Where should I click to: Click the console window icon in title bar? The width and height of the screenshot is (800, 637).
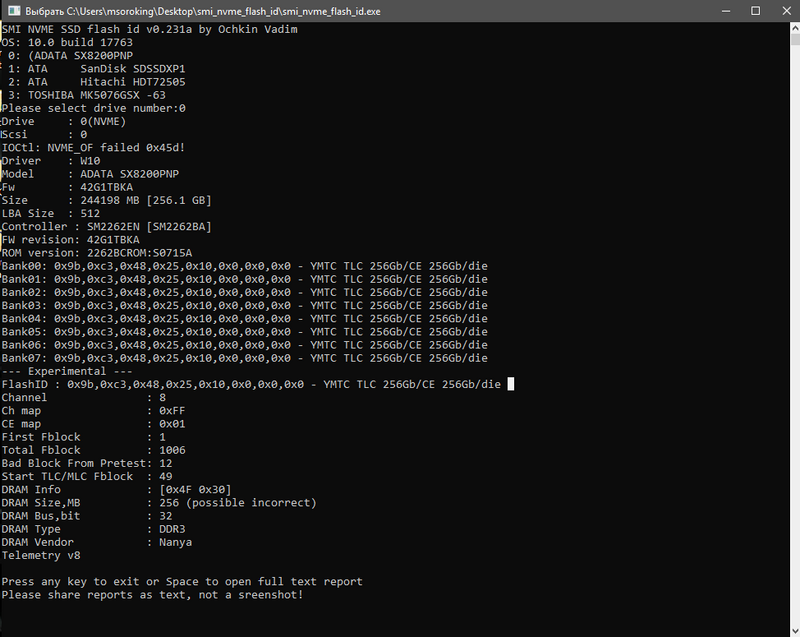(14, 11)
